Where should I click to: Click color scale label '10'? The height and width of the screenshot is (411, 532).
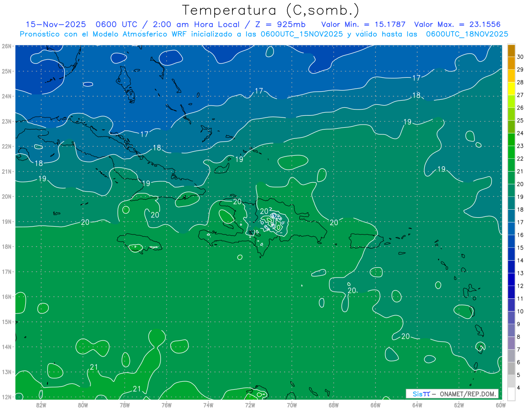click(x=520, y=311)
